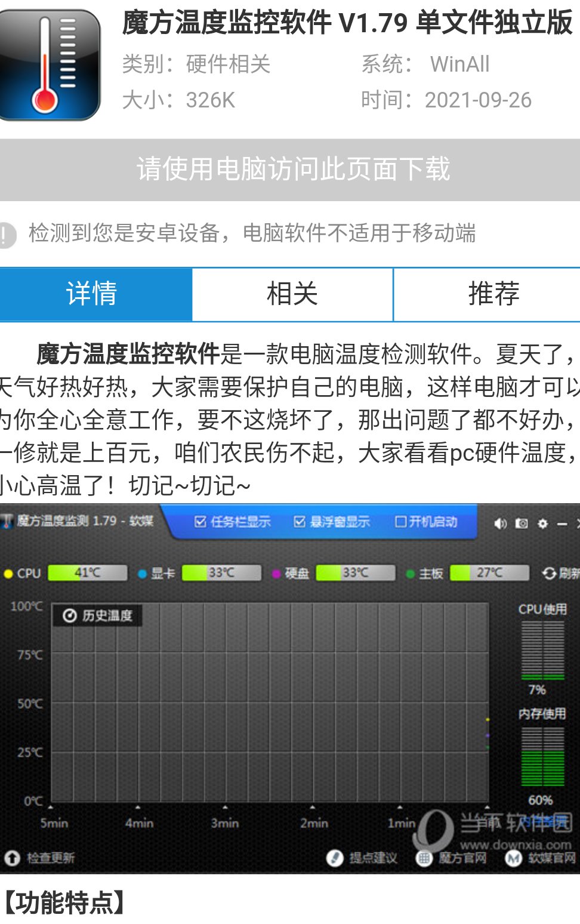The height and width of the screenshot is (924, 580).
Task: Toggle the 任务栏显示 checkbox
Action: pyautogui.click(x=200, y=522)
